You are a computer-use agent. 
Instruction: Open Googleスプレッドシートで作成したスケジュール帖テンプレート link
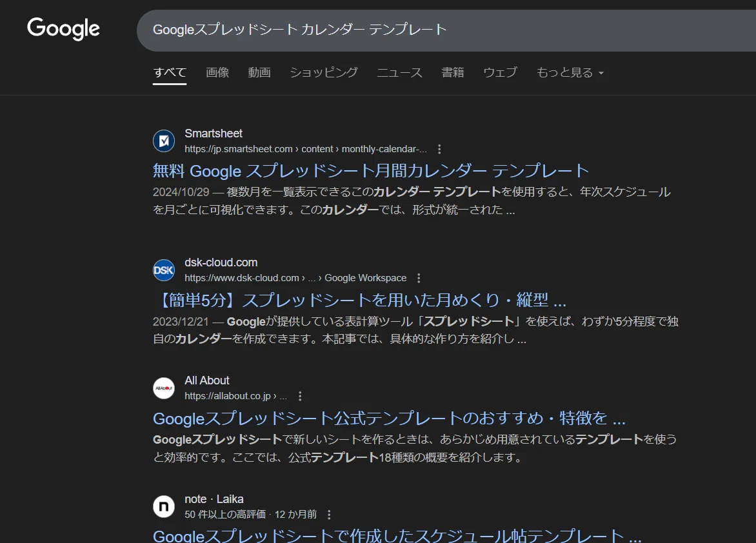click(x=397, y=535)
